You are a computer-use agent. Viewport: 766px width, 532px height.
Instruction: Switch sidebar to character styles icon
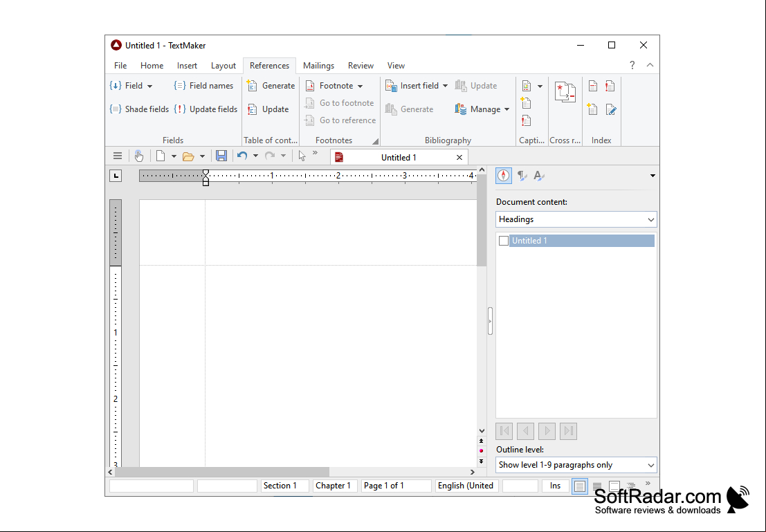pos(539,176)
